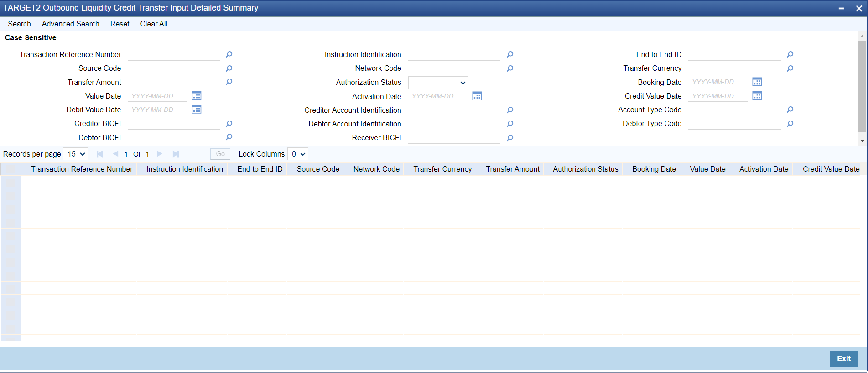Minimize the TARGET2 summary window
Image resolution: width=868 pixels, height=373 pixels.
841,8
